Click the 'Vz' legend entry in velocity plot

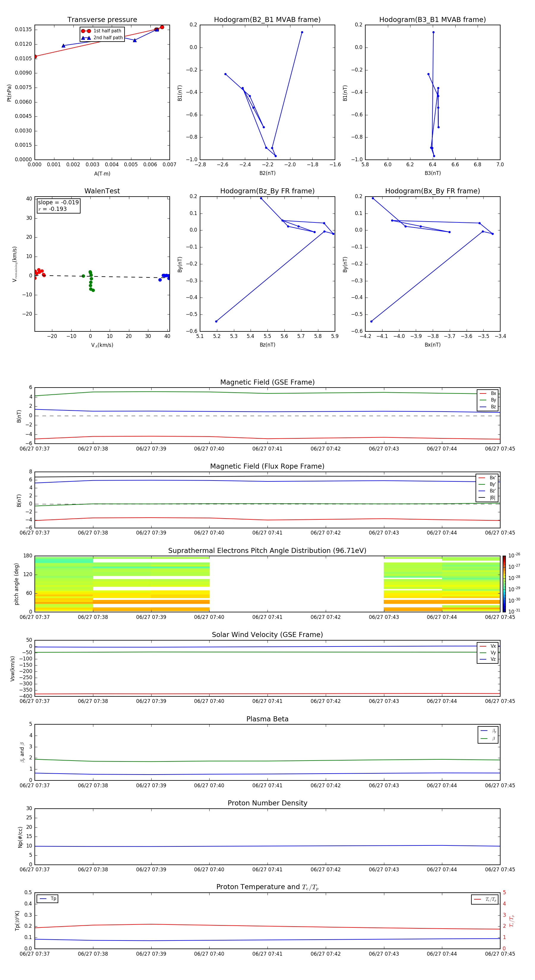point(488,659)
